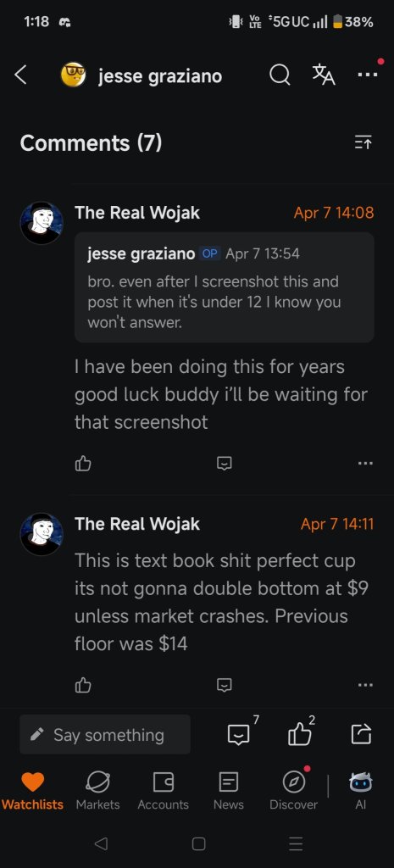This screenshot has width=394, height=868.
Task: Open the post's 7 comments icon
Action: pos(238,735)
